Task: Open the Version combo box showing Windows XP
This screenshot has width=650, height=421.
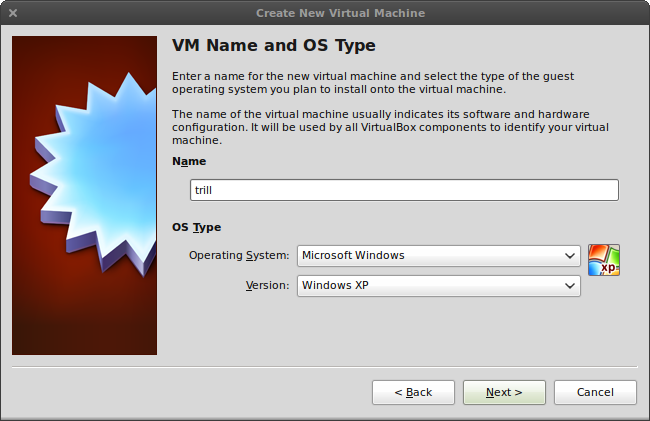Action: (430, 286)
